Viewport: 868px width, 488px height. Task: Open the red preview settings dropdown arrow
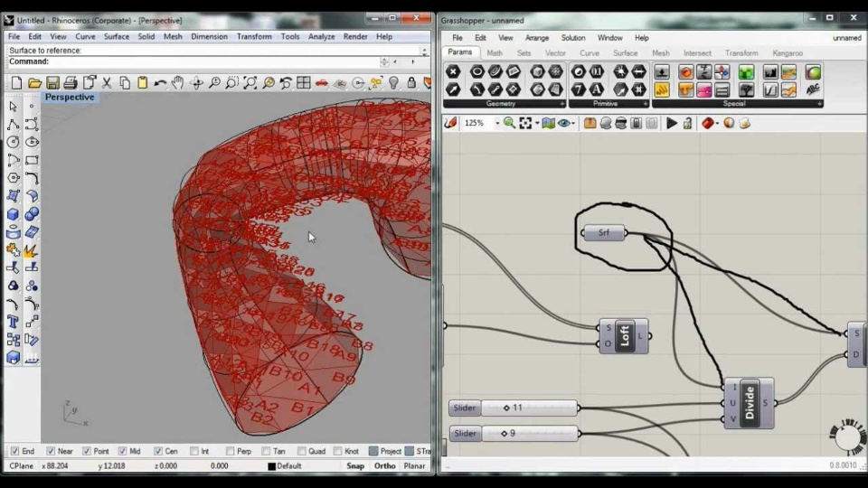(x=717, y=124)
